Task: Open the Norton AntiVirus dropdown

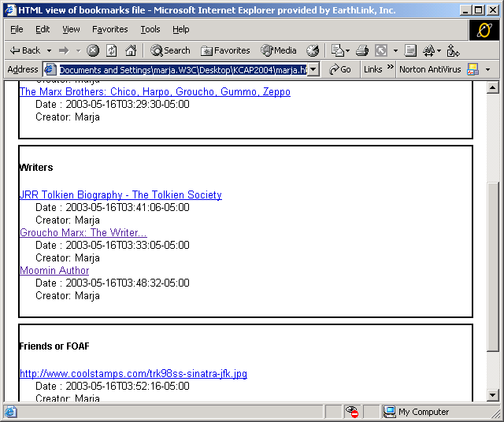Action: coord(487,69)
